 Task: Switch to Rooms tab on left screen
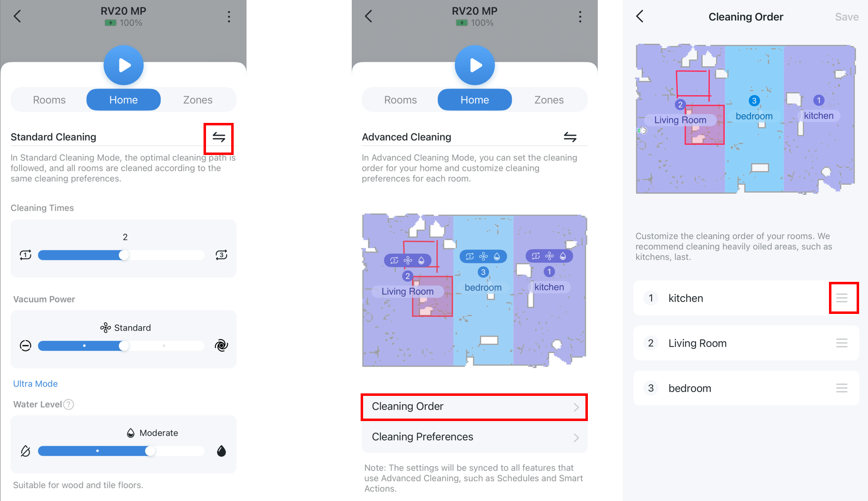pyautogui.click(x=49, y=100)
